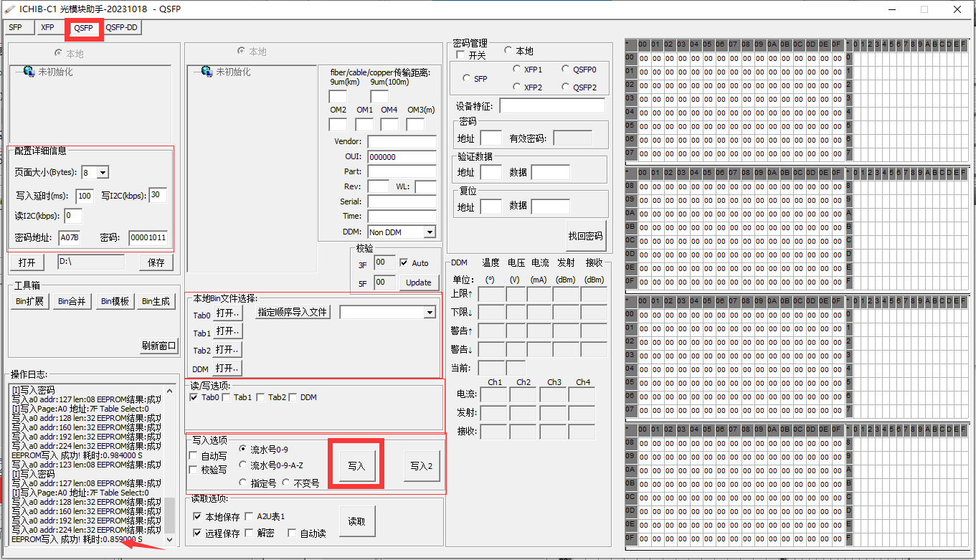Viewport: 976px width, 560px height.
Task: Click the 读取 button
Action: tap(356, 521)
